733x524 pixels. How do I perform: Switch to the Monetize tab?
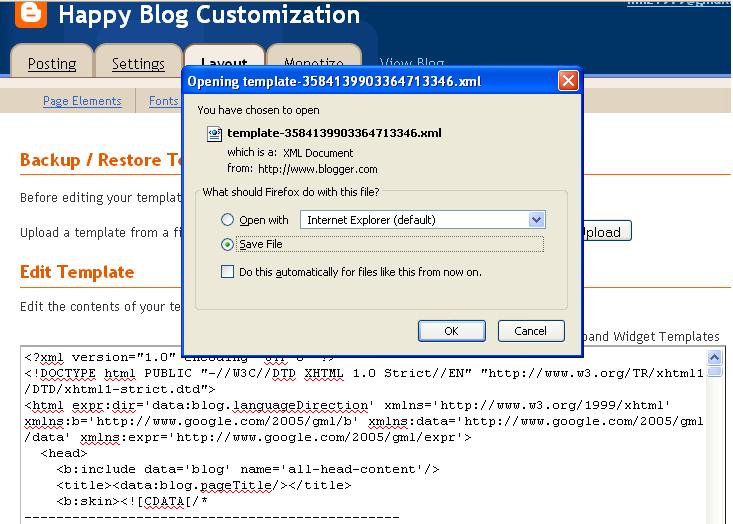[x=314, y=57]
